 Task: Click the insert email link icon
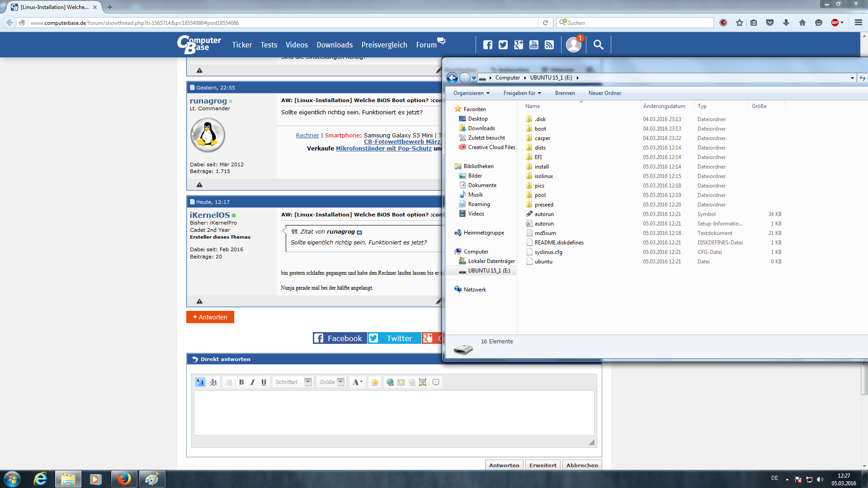401,382
